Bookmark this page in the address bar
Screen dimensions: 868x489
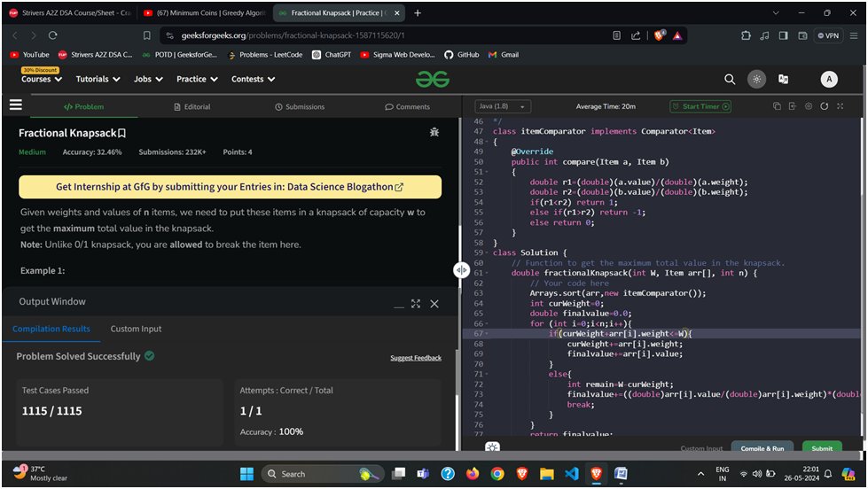[x=146, y=35]
